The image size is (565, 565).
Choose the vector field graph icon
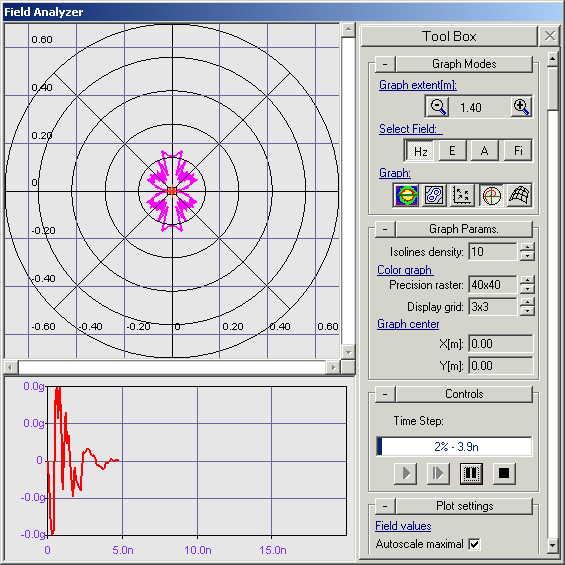[462, 195]
